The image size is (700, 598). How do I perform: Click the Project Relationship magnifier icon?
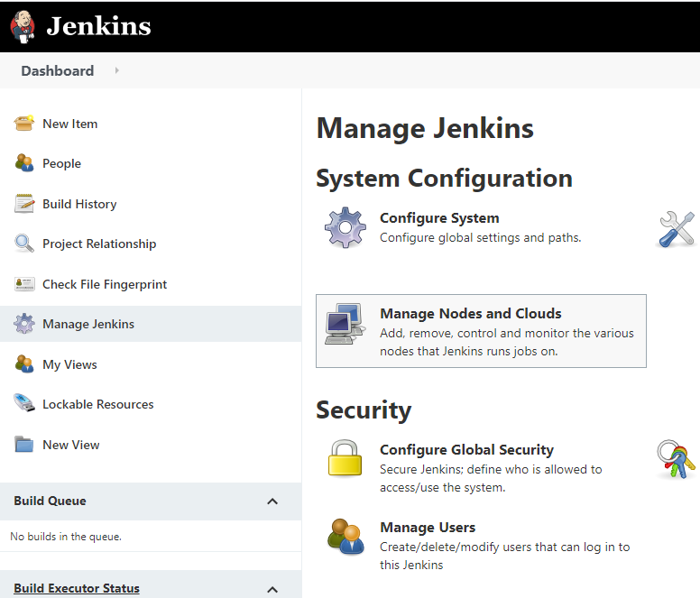(24, 244)
